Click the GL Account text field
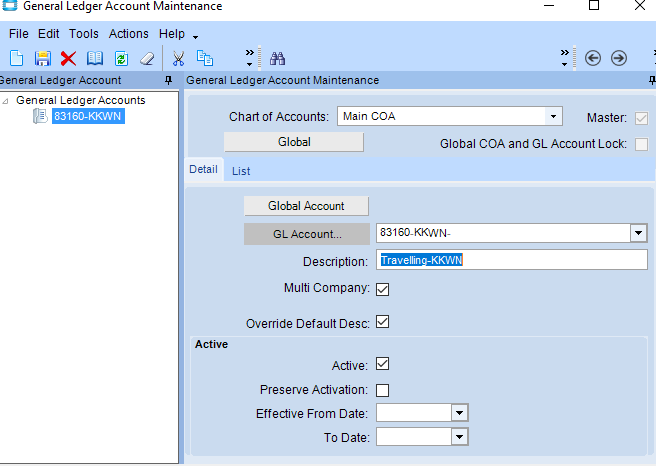The image size is (656, 466). click(x=503, y=233)
